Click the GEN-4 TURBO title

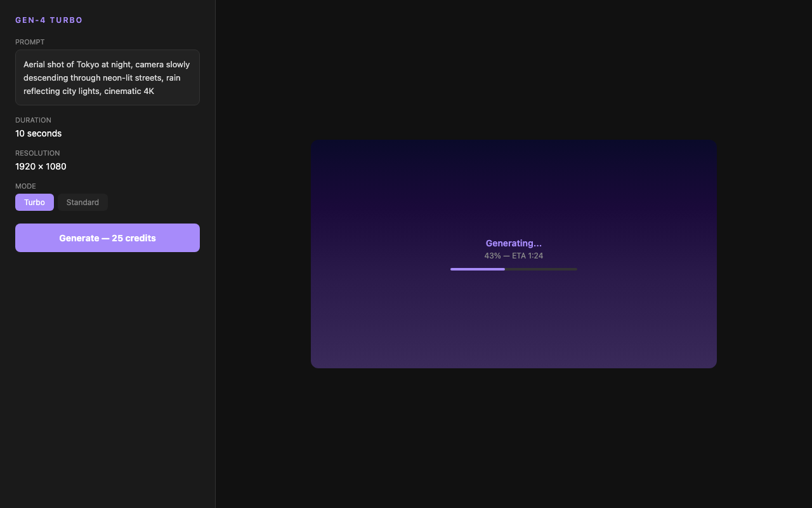(x=49, y=20)
